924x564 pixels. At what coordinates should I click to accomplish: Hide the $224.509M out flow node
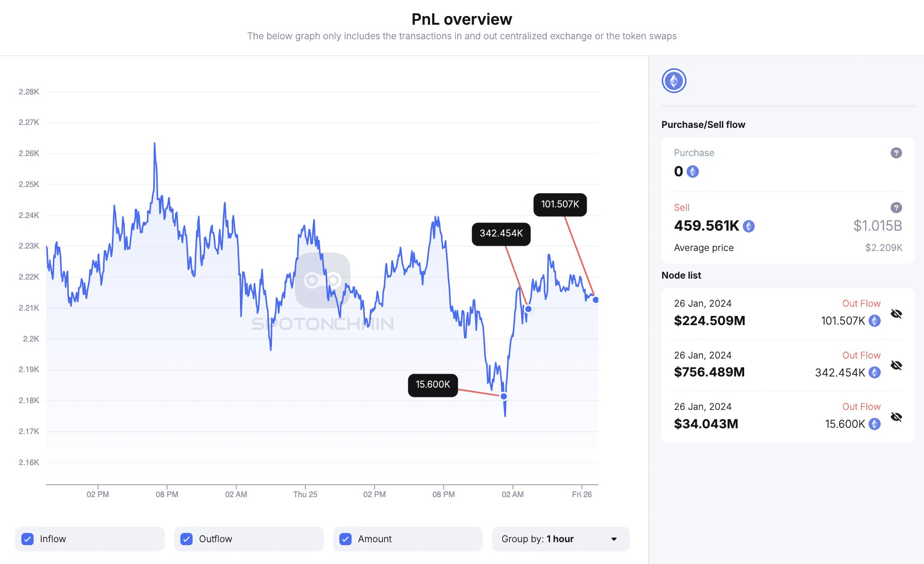896,313
